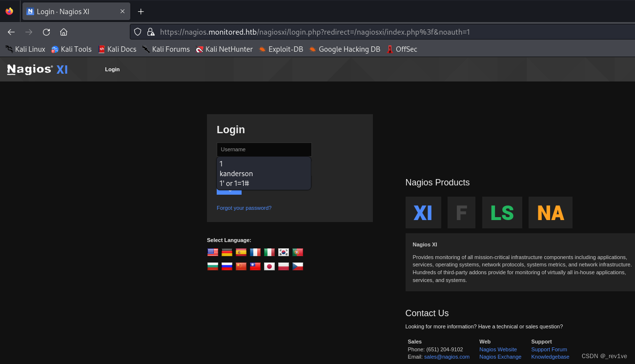Select the Portuguese flag language
This screenshot has width=635, height=364.
point(298,252)
